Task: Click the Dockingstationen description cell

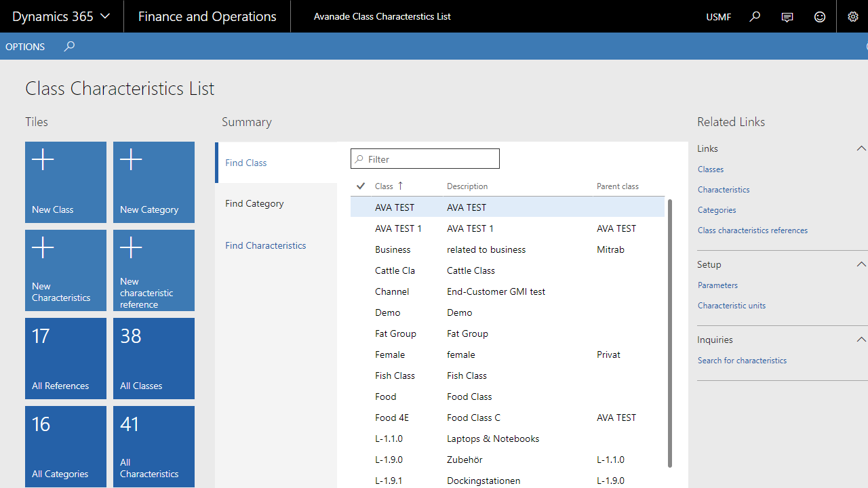Action: coord(484,481)
